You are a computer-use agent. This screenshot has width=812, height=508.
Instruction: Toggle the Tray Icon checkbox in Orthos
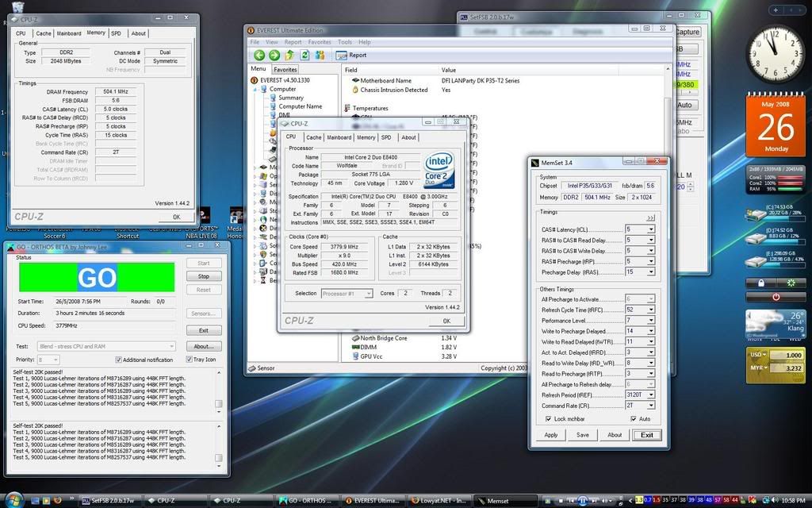point(188,360)
